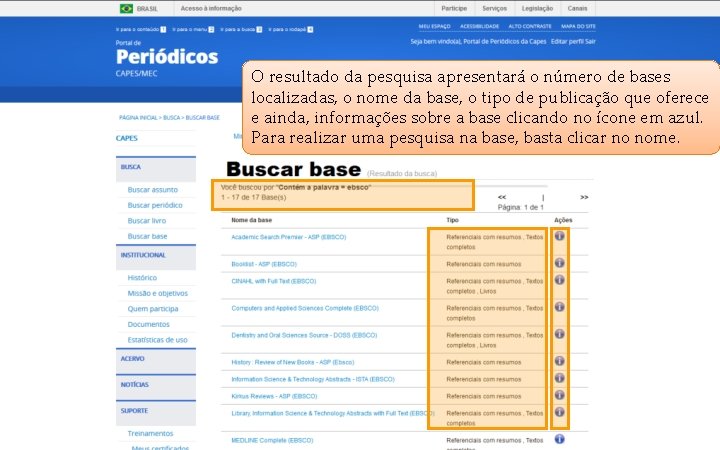Open History: Review of New Books link
The width and height of the screenshot is (720, 450).
[292, 362]
